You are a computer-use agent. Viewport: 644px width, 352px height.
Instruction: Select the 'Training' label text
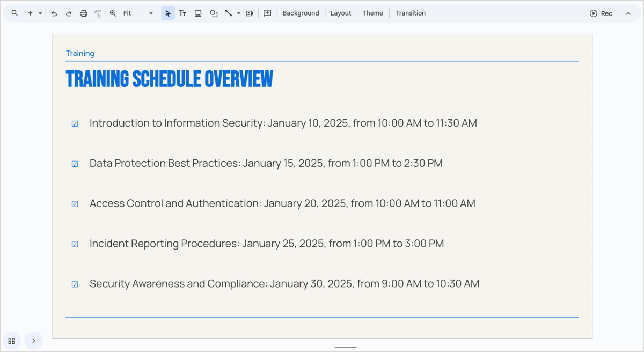coord(80,53)
